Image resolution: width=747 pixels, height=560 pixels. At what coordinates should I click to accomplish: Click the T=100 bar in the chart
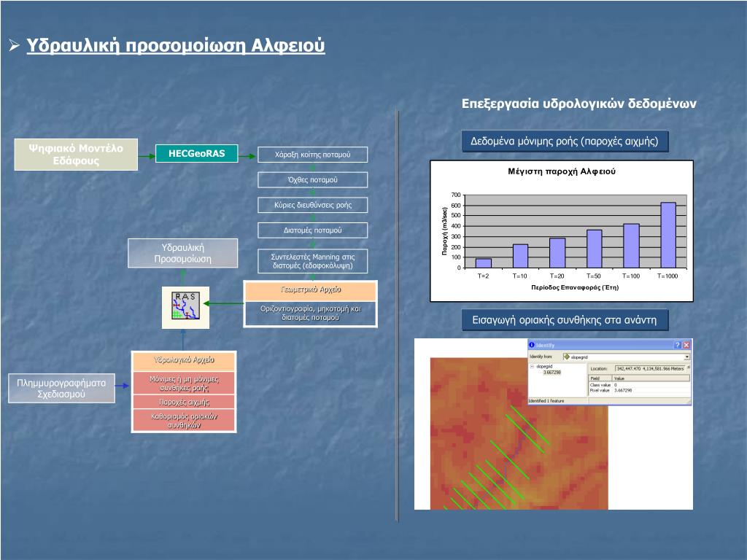(x=631, y=246)
